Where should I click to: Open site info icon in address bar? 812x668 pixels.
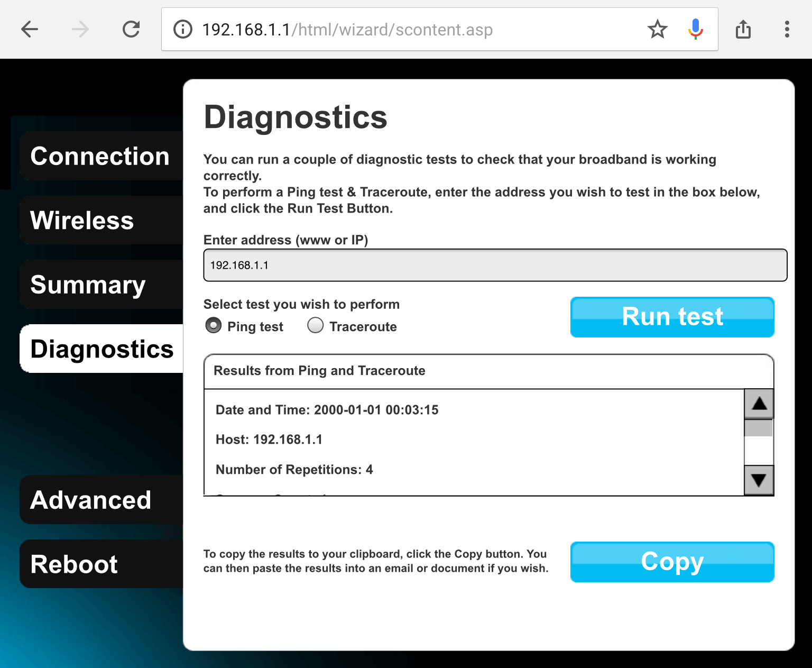(x=183, y=30)
